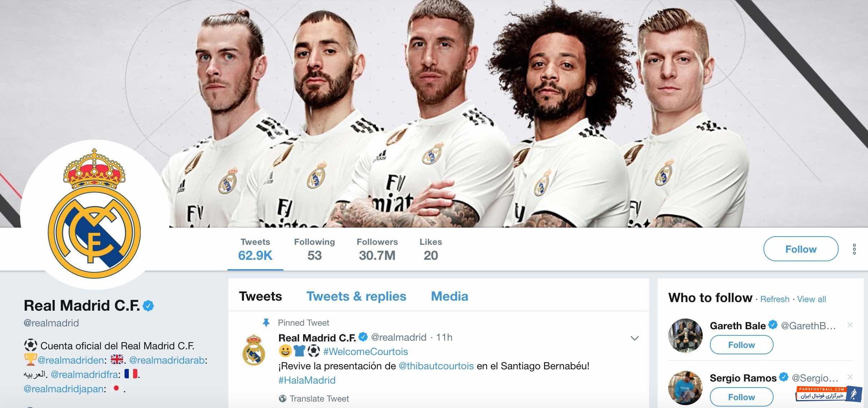The width and height of the screenshot is (868, 408).
Task: Open the @realmadridjapan account link
Action: pyautogui.click(x=64, y=389)
